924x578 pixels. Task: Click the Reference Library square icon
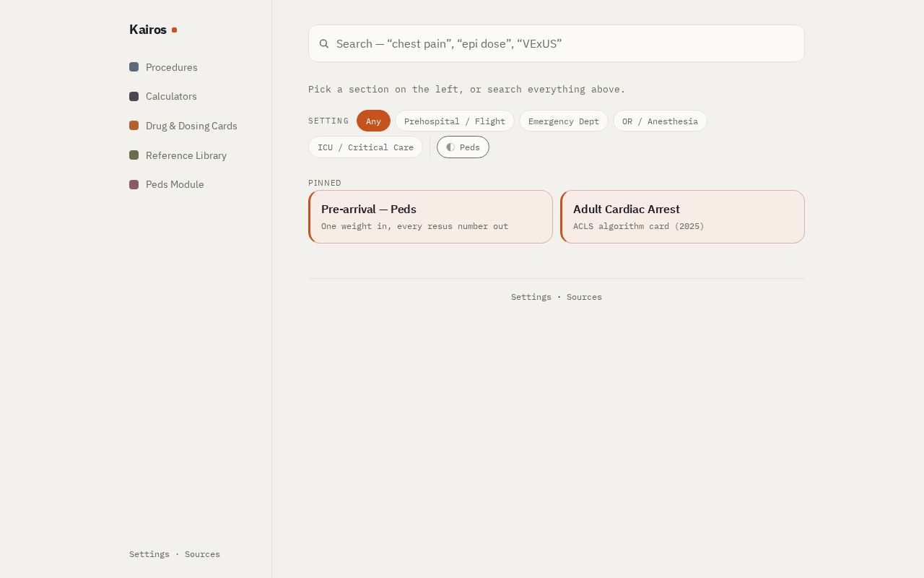click(134, 155)
